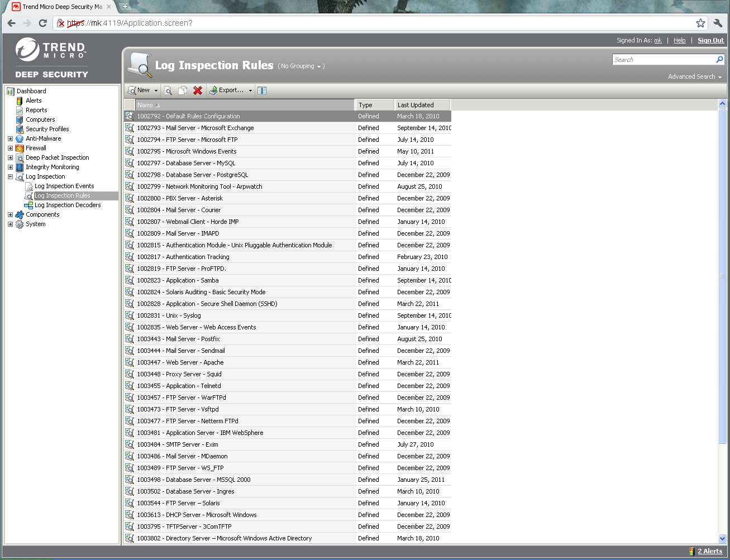Bookmark this page with the star icon

(x=700, y=23)
